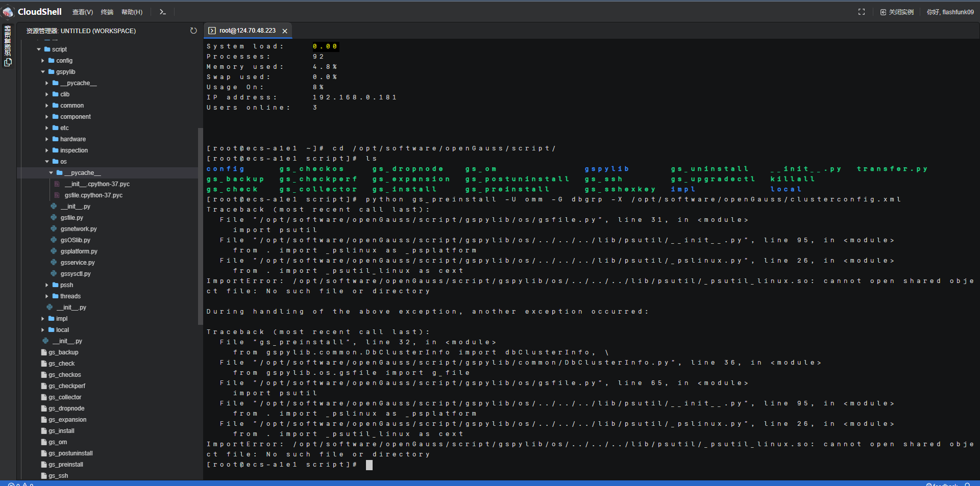Collapse the gspylib folder
The width and height of the screenshot is (980, 486).
[43, 72]
